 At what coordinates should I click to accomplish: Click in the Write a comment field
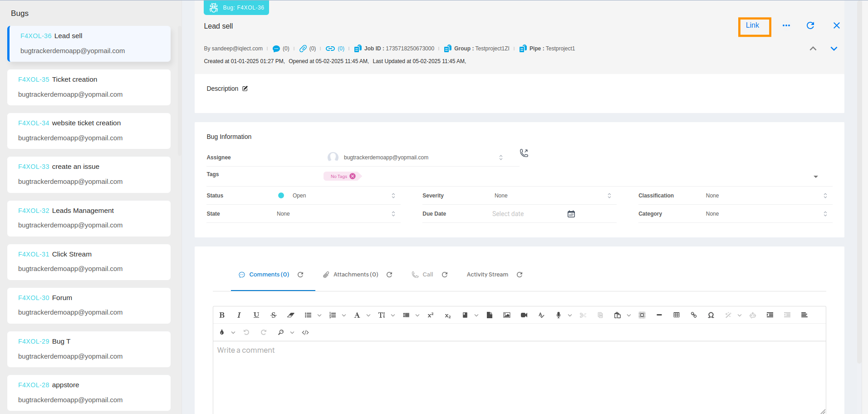tap(519, 378)
